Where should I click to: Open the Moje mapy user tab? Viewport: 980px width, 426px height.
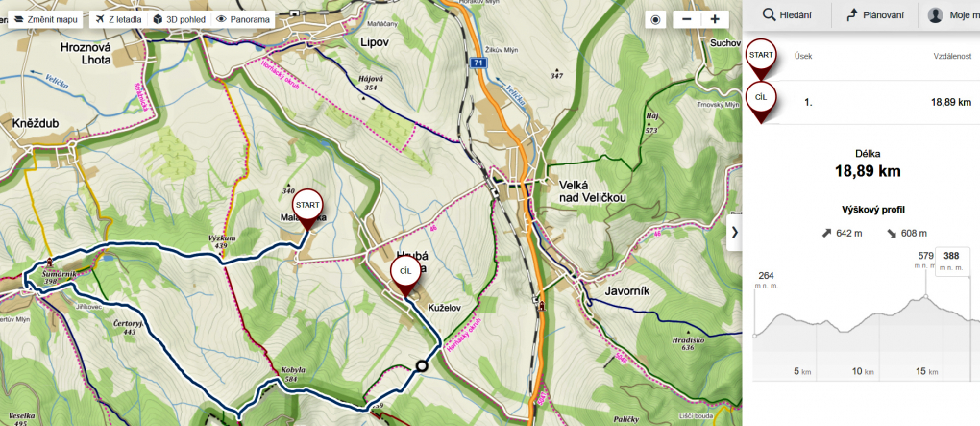(x=948, y=15)
